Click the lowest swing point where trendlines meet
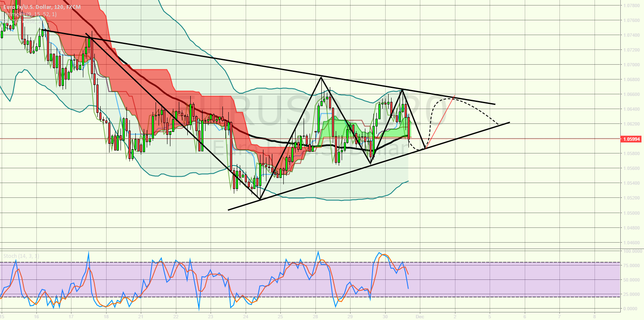Screen dimensions: 644x320 [260, 199]
